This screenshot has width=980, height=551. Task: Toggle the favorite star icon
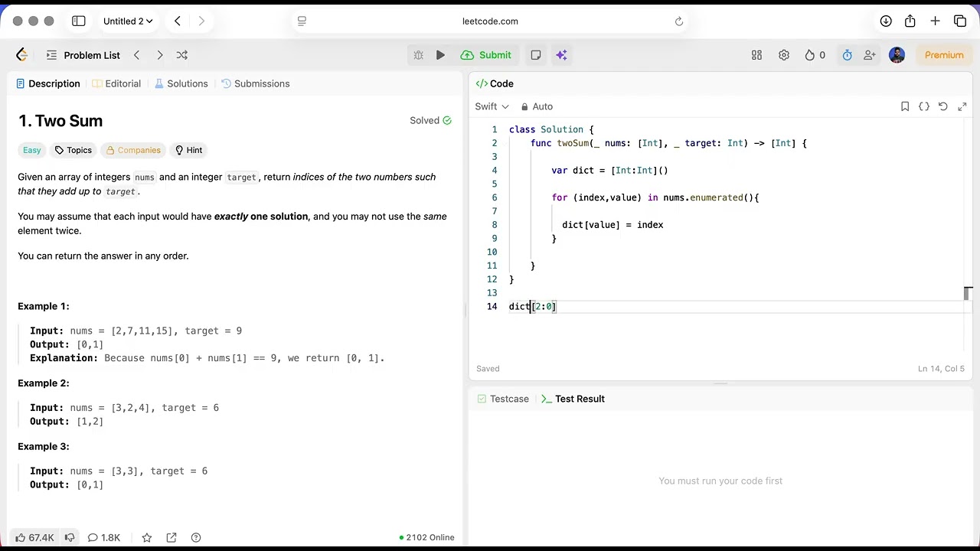pyautogui.click(x=147, y=537)
